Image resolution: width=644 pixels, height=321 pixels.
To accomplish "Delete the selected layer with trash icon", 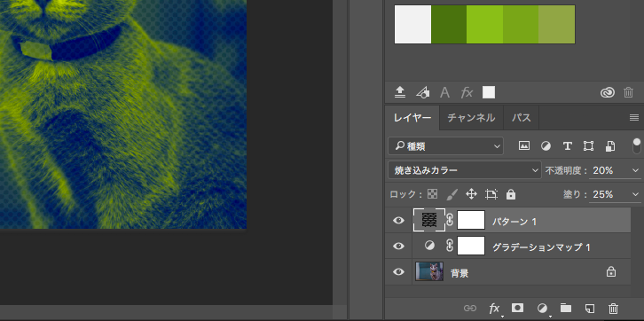I will pyautogui.click(x=613, y=309).
